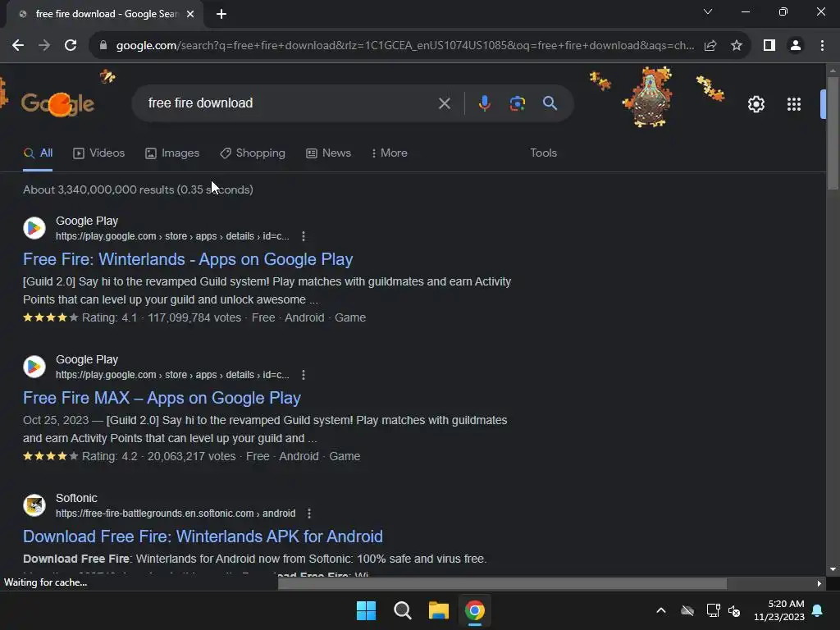Click '20,063,217 votes' text
This screenshot has width=840, height=630.
pyautogui.click(x=191, y=456)
